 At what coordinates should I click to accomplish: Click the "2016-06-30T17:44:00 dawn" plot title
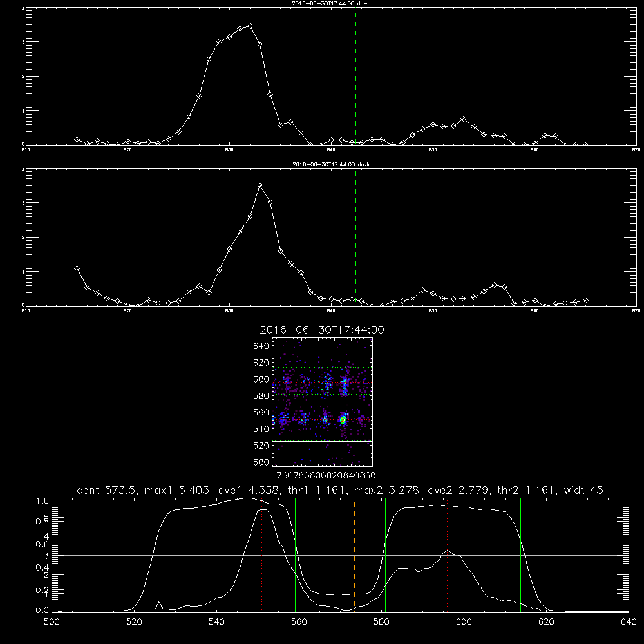point(331,3)
